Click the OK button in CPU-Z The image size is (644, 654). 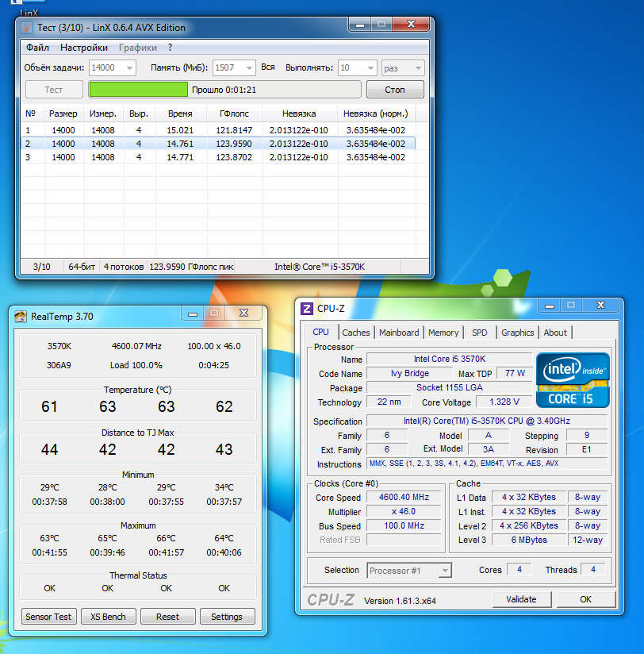coord(585,599)
